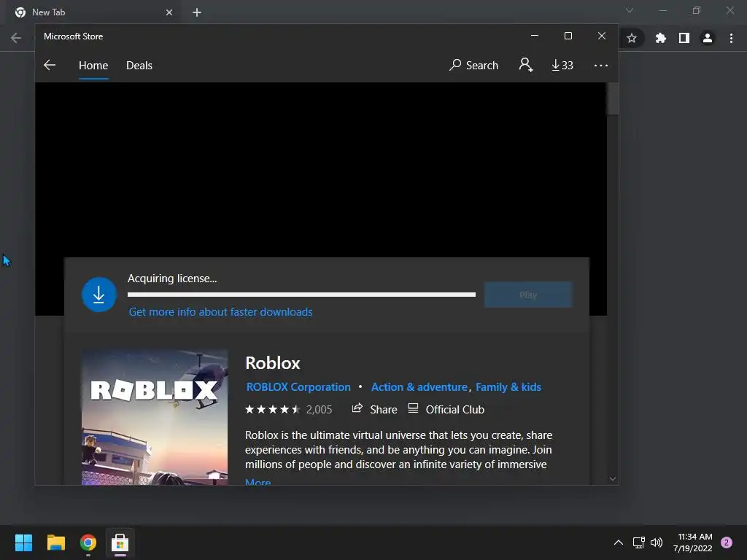The width and height of the screenshot is (747, 560).
Task: Click the scrollbar down arrow in Store
Action: [613, 479]
